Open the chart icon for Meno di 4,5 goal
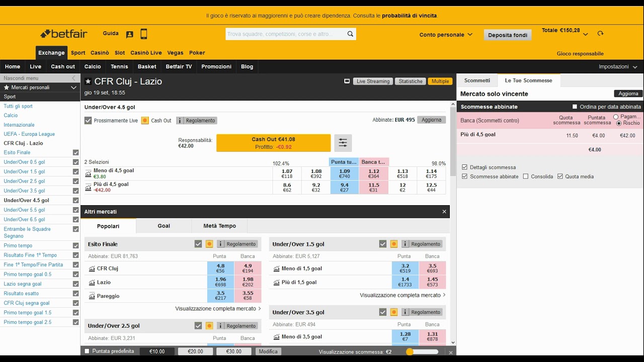This screenshot has height=362, width=644. [89, 174]
